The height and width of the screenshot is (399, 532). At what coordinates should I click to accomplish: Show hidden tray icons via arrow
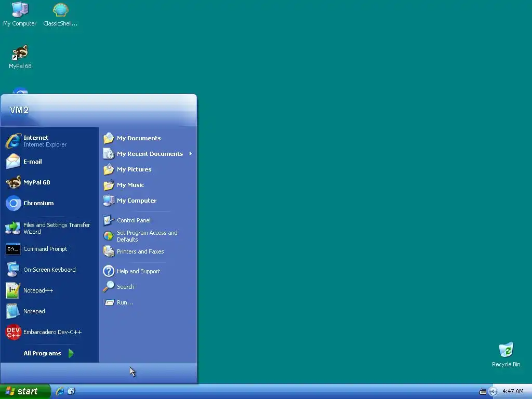coord(494,392)
